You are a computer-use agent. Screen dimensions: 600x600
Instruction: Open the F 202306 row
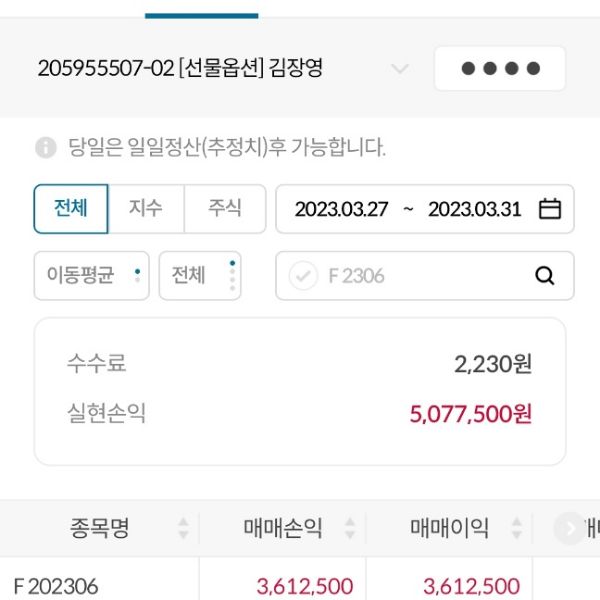57,585
